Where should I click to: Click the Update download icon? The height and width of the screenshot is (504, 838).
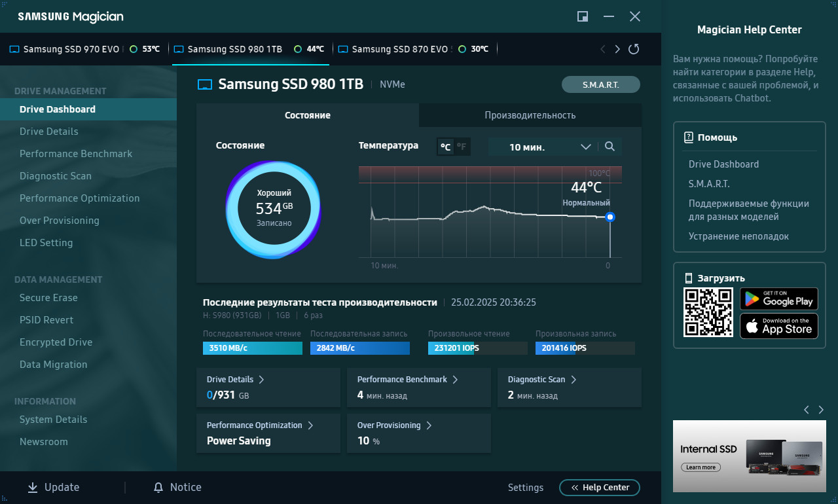tap(33, 488)
